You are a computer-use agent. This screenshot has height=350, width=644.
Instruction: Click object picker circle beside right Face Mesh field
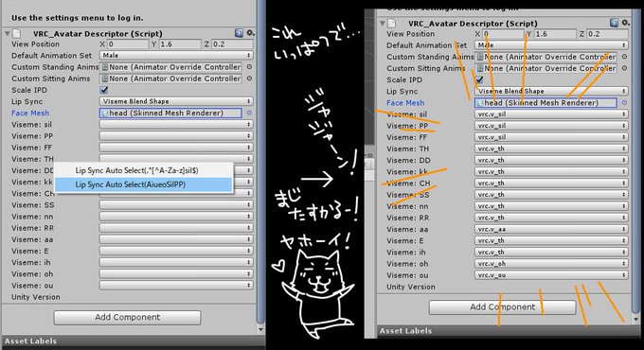tap(624, 102)
